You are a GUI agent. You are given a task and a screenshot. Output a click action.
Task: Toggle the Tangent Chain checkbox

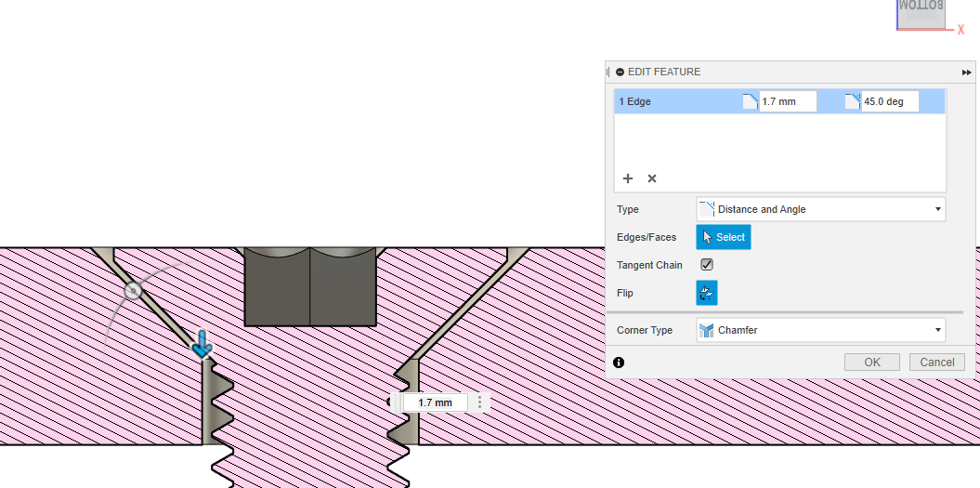pos(707,265)
